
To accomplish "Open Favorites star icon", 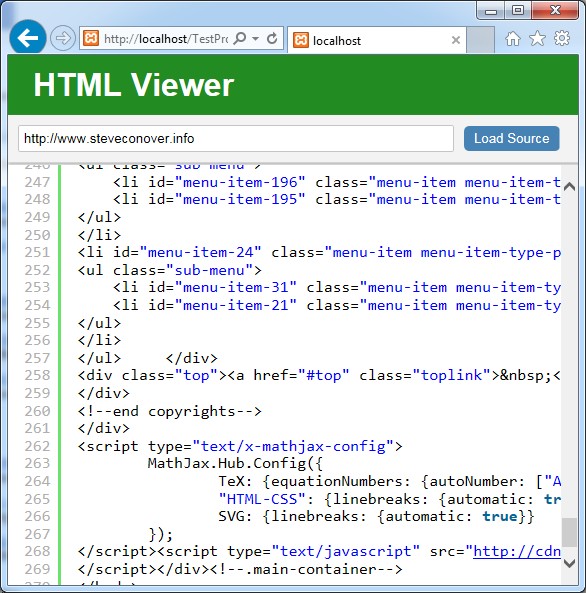I will (x=537, y=39).
